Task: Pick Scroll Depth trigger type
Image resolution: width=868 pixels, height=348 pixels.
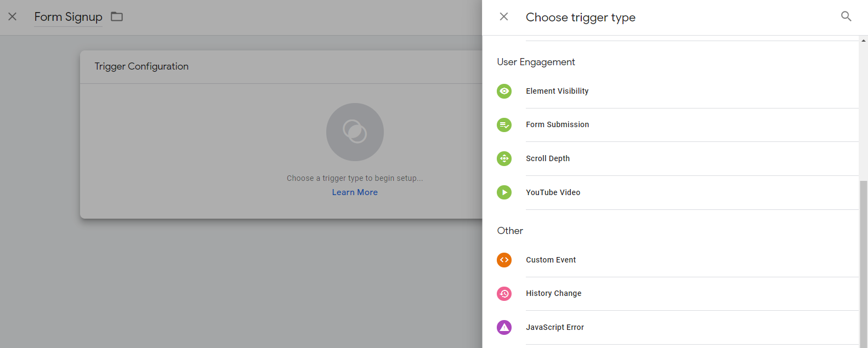Action: 678,158
